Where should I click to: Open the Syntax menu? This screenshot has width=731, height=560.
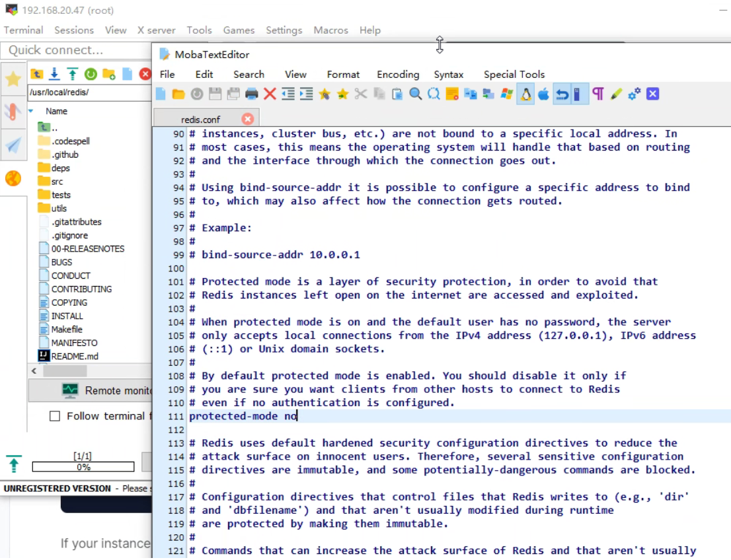449,75
